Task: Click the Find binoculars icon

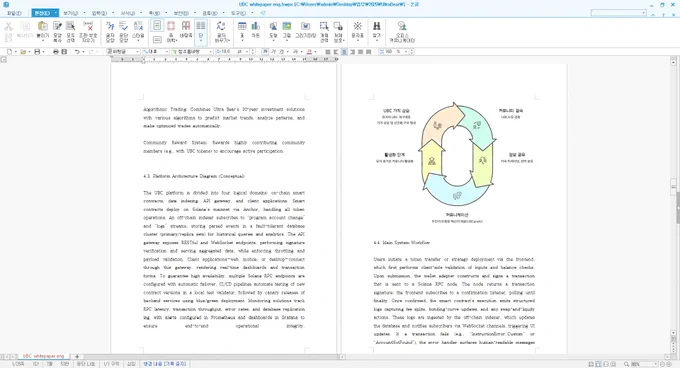Action: click(x=376, y=31)
